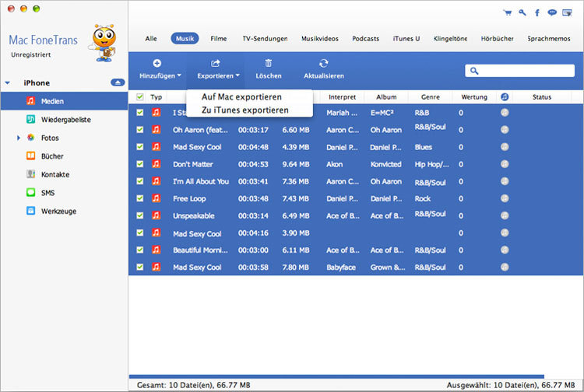Sort by the Album column header
The height and width of the screenshot is (392, 584).
[386, 96]
